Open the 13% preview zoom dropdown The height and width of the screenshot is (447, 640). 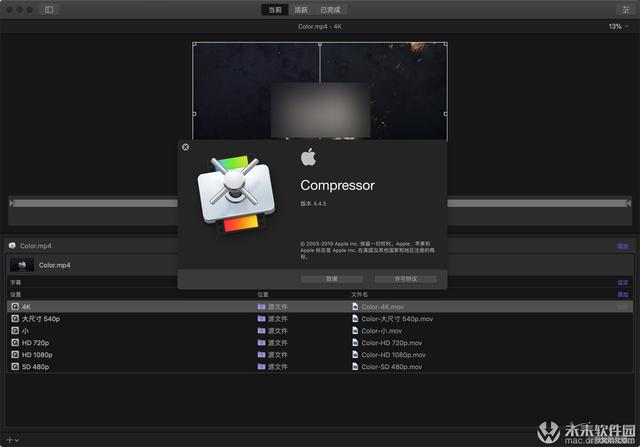coord(618,27)
